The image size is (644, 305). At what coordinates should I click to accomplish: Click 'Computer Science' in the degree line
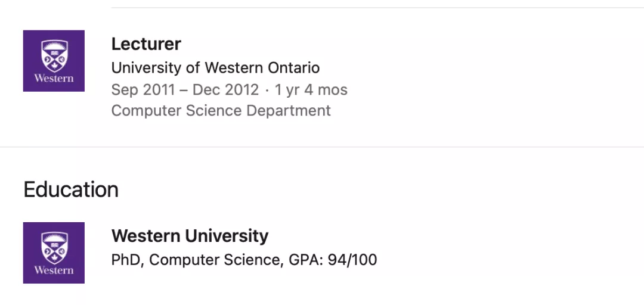[213, 260]
